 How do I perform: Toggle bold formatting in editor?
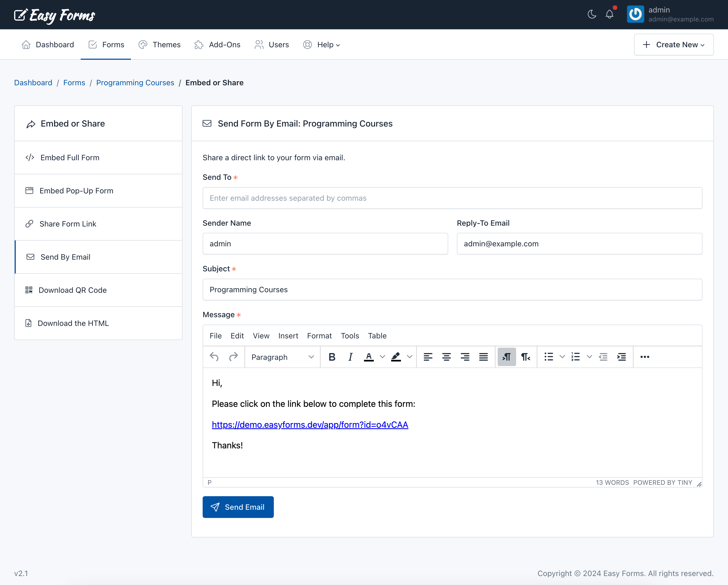pos(332,357)
